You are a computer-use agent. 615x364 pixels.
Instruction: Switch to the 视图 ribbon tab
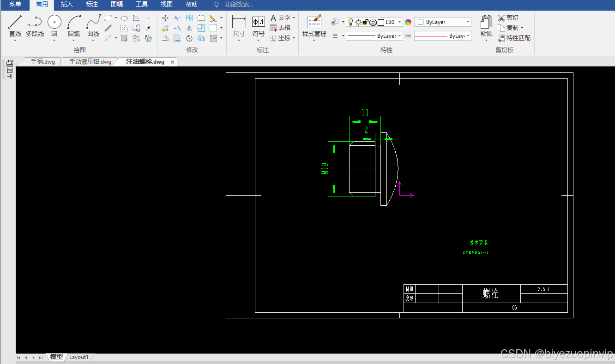(167, 5)
